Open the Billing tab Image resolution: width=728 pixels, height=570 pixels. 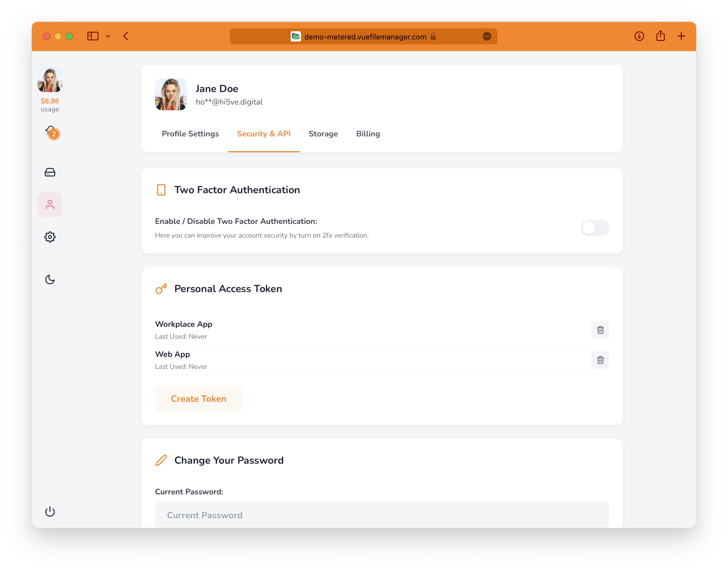[368, 134]
